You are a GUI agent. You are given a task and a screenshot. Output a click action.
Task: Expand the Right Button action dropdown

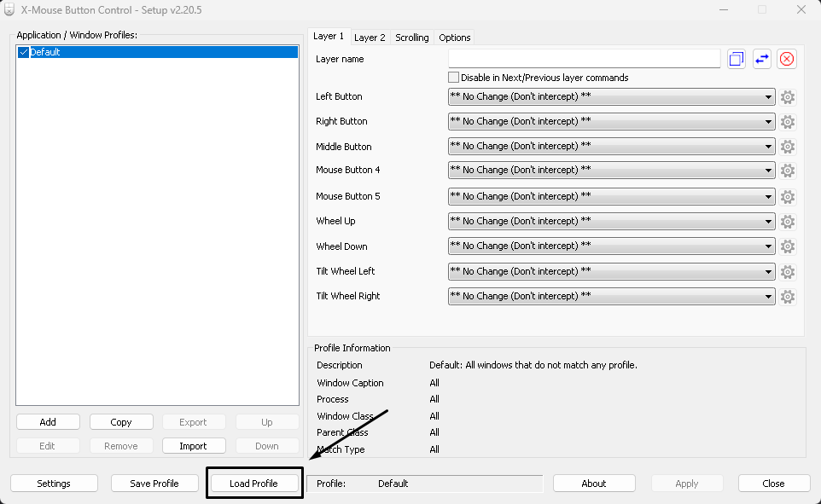point(612,121)
